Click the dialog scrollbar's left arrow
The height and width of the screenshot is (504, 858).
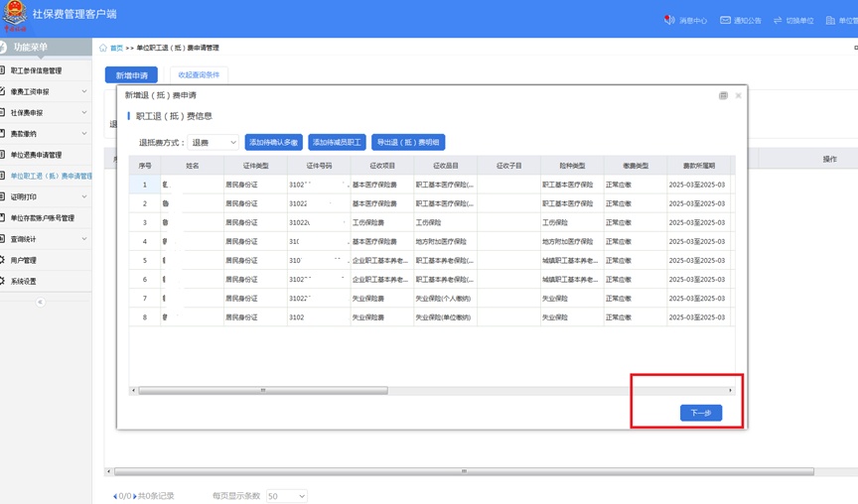point(133,390)
